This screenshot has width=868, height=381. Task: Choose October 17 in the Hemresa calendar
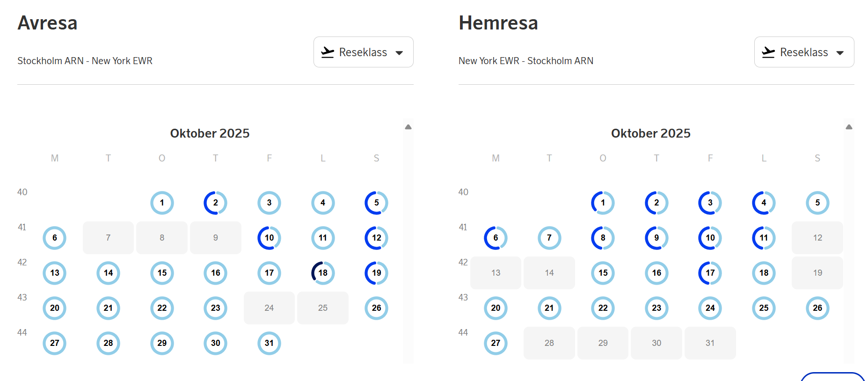pyautogui.click(x=710, y=273)
